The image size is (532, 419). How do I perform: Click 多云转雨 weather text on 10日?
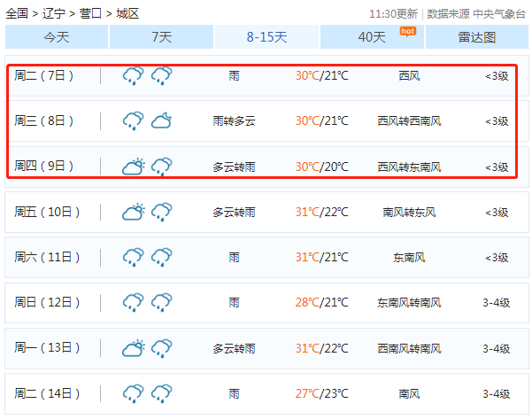click(234, 213)
